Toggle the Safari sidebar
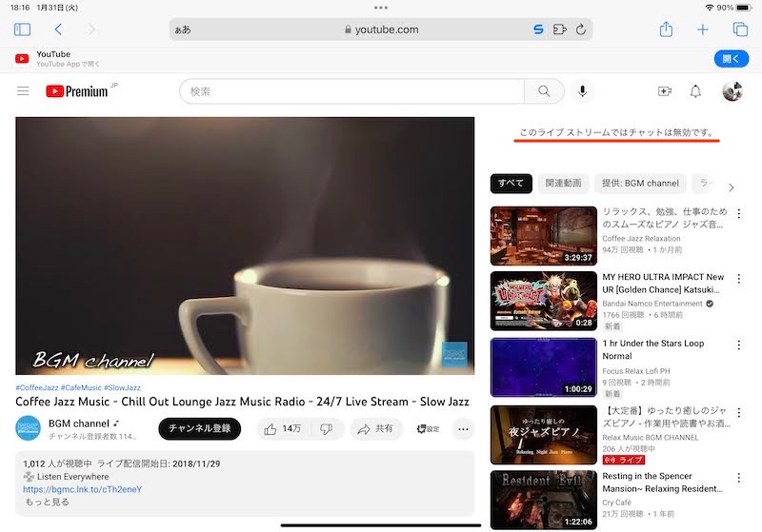The width and height of the screenshot is (762, 532). coord(22,30)
